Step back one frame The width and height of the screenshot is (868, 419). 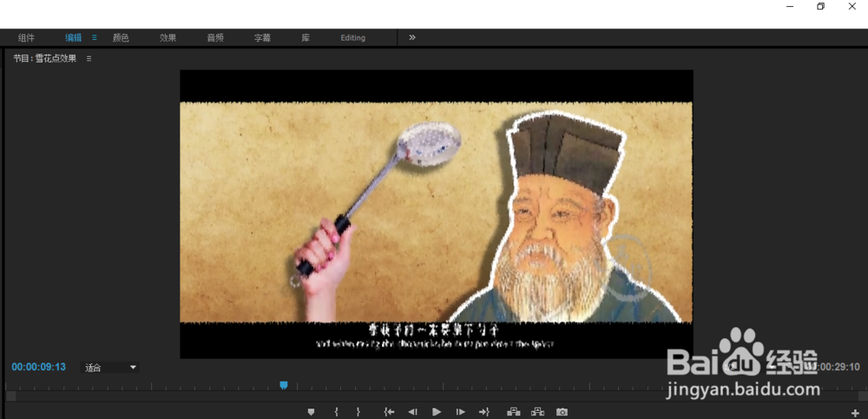pos(412,412)
